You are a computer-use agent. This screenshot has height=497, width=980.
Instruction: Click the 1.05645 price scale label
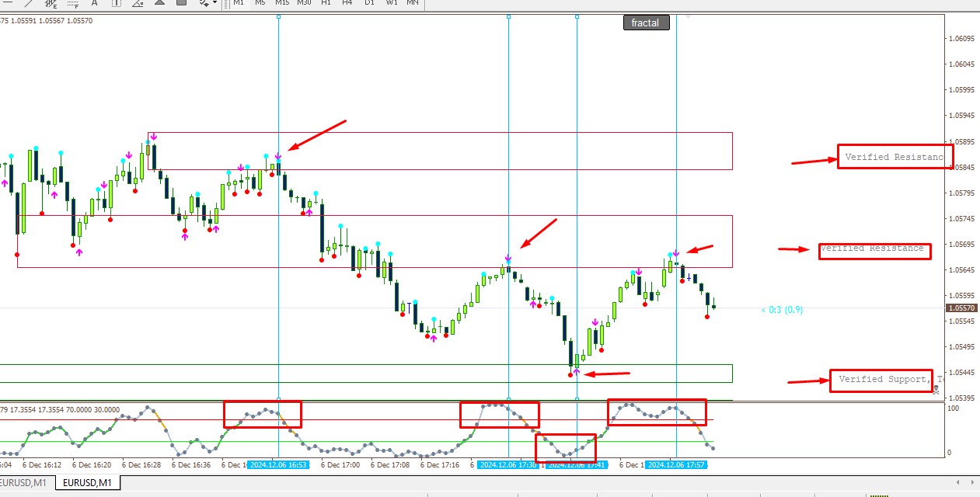tap(962, 270)
